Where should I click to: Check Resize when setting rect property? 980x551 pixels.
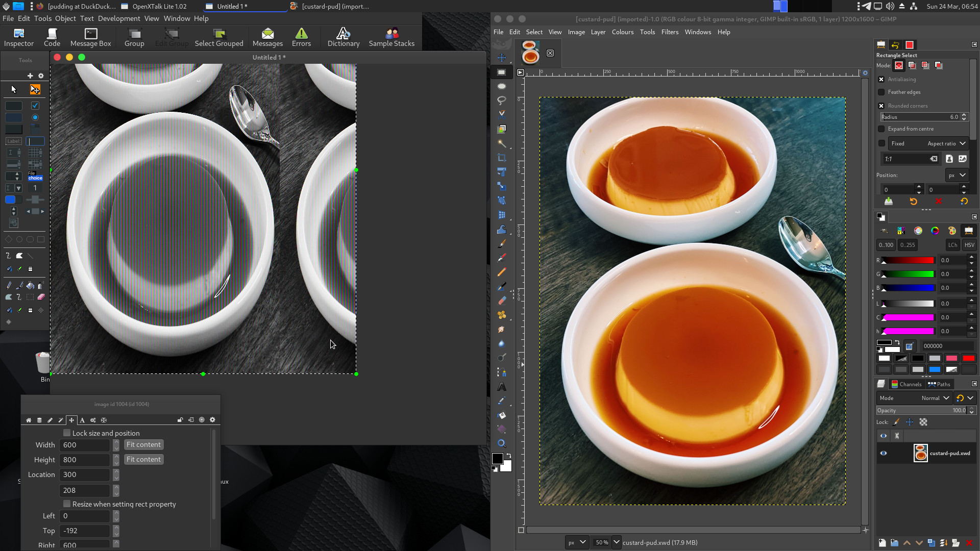67,504
